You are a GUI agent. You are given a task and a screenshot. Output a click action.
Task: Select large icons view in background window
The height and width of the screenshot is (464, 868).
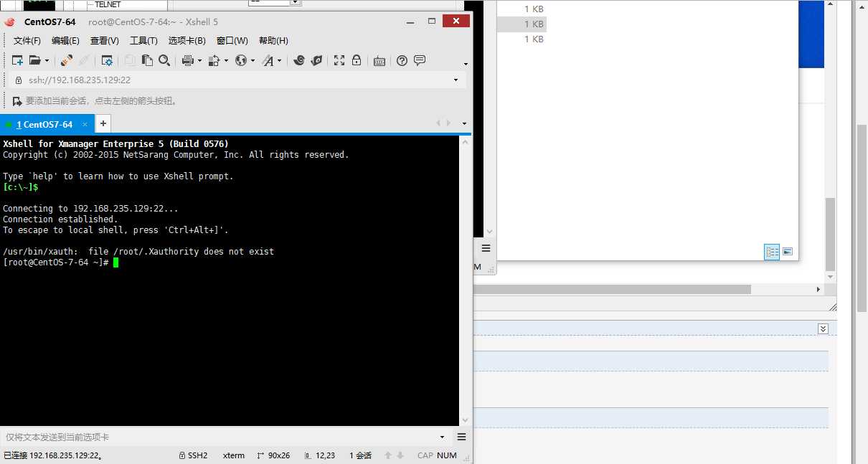[x=788, y=252]
